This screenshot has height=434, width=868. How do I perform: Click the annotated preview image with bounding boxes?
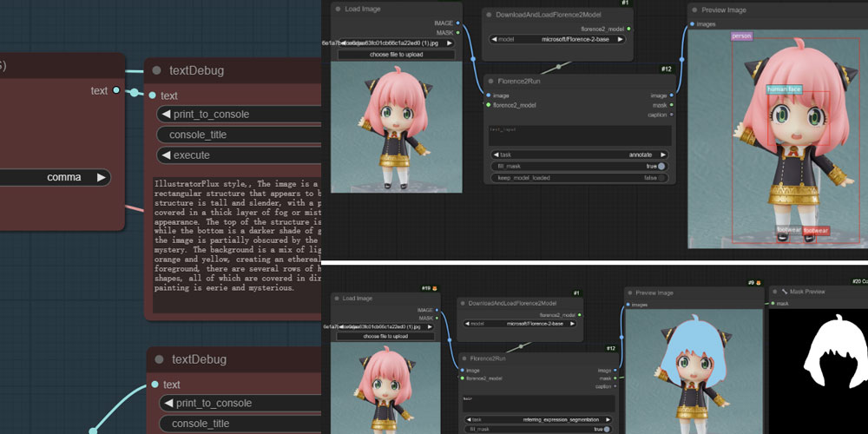(x=778, y=138)
